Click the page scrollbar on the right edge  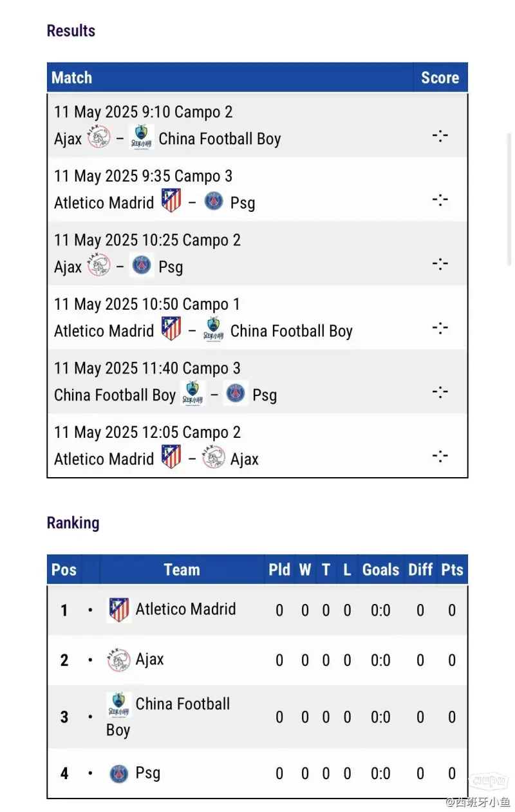510,200
